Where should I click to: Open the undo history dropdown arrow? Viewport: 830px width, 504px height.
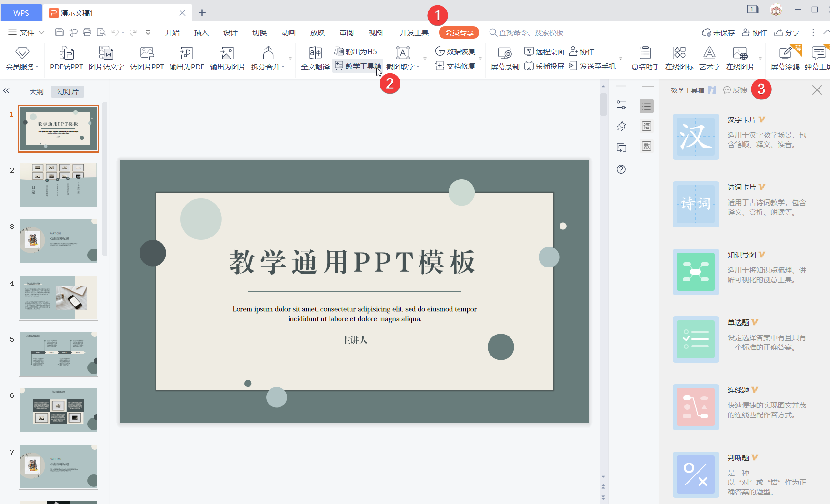(x=123, y=33)
